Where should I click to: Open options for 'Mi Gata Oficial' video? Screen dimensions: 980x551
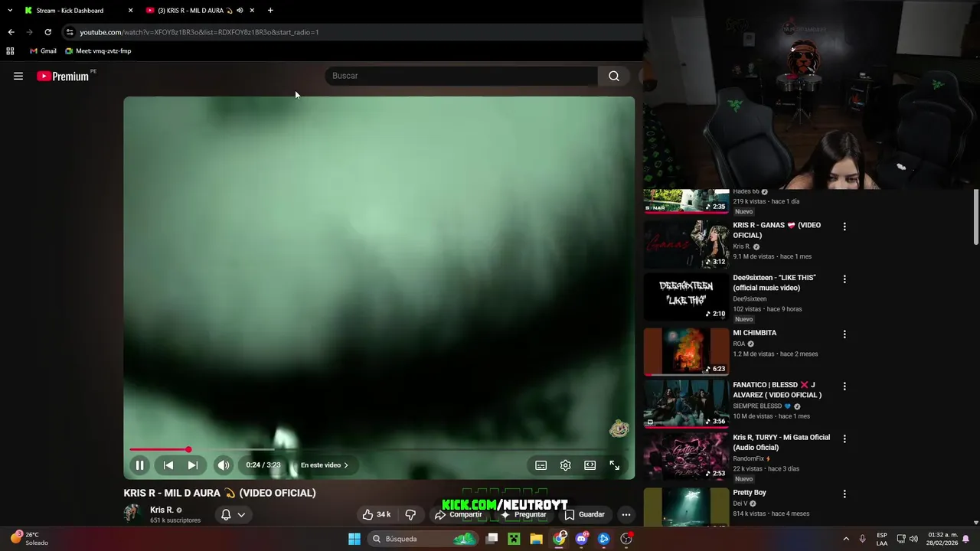[x=844, y=439]
